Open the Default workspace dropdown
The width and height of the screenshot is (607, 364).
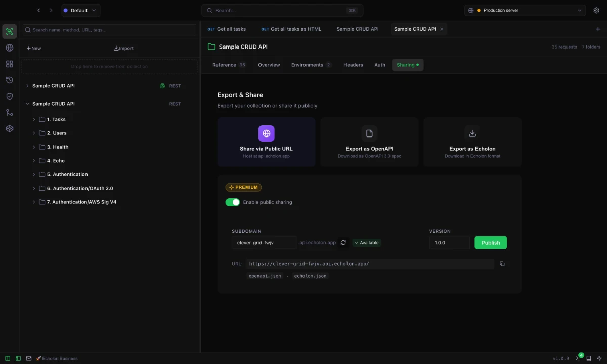coord(81,10)
